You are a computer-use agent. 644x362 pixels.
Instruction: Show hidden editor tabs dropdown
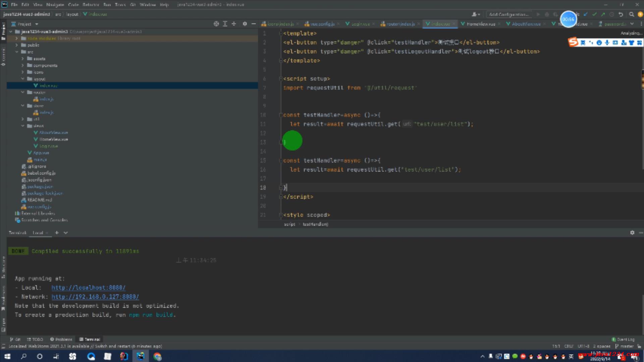(632, 24)
